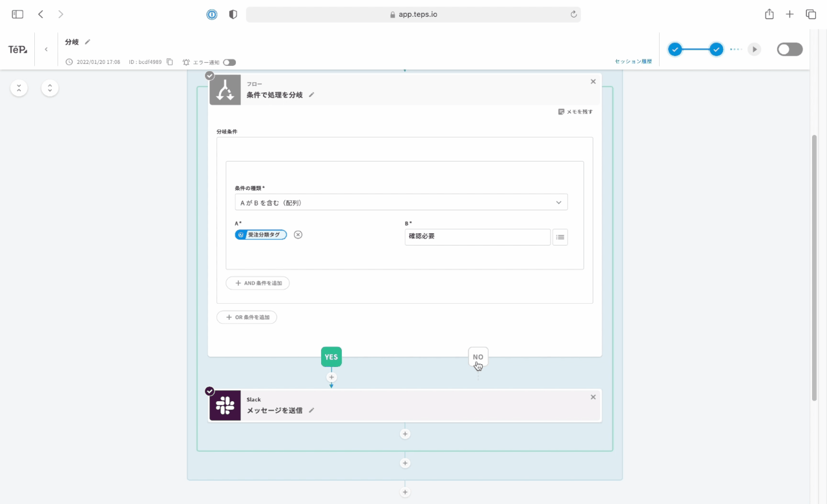
Task: Toggle the flow activation switch at top right
Action: (x=790, y=50)
